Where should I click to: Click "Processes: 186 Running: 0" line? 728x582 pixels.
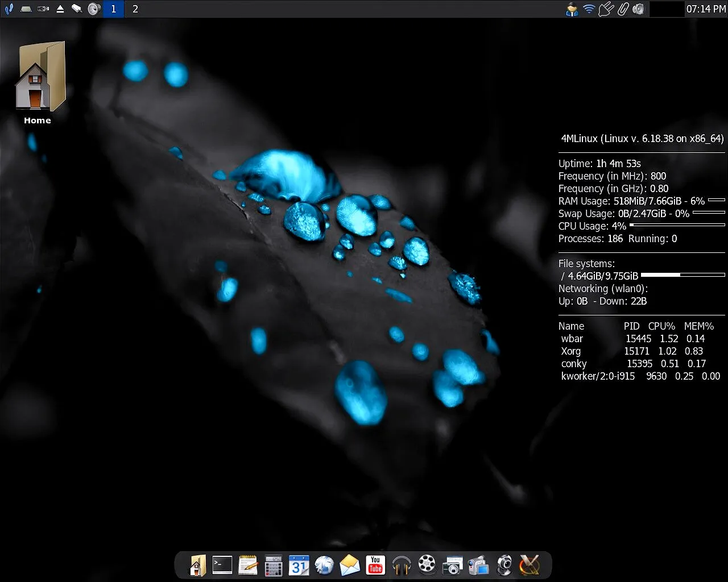tap(618, 239)
